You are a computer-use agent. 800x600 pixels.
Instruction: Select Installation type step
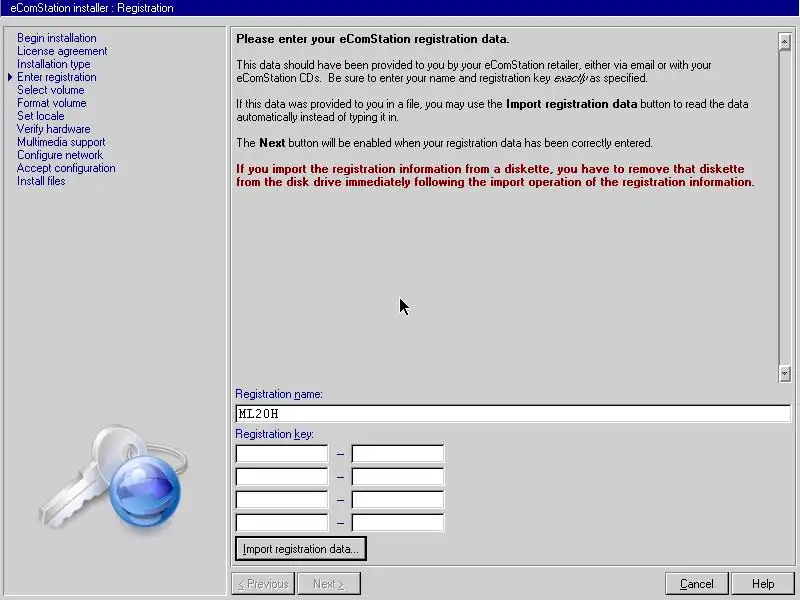[x=54, y=64]
